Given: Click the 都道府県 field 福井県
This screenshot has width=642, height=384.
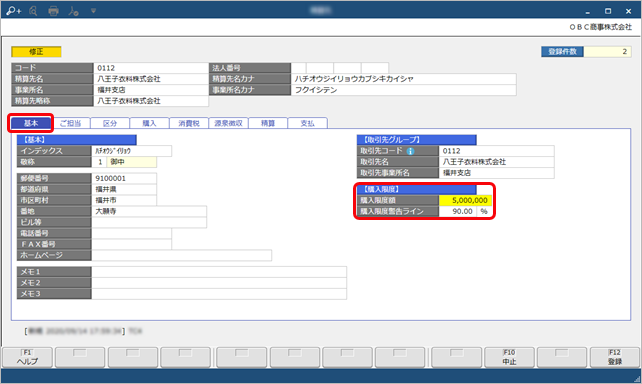Looking at the screenshot, I should [124, 190].
